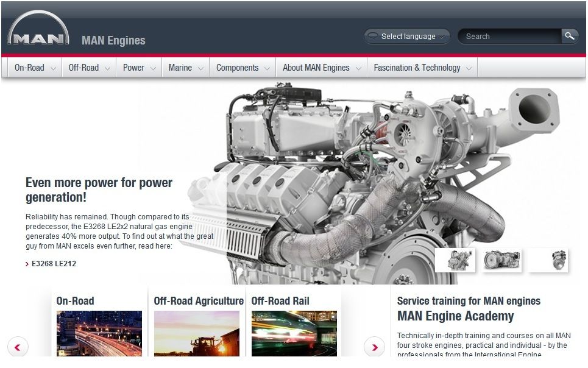Screen dimensions: 588x368
Task: Open the MAN Engine Academy heading
Action: 455,316
